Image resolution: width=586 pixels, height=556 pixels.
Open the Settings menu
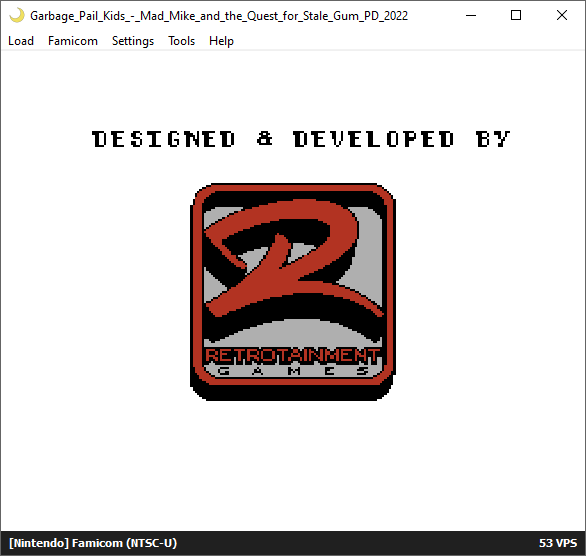pyautogui.click(x=133, y=41)
